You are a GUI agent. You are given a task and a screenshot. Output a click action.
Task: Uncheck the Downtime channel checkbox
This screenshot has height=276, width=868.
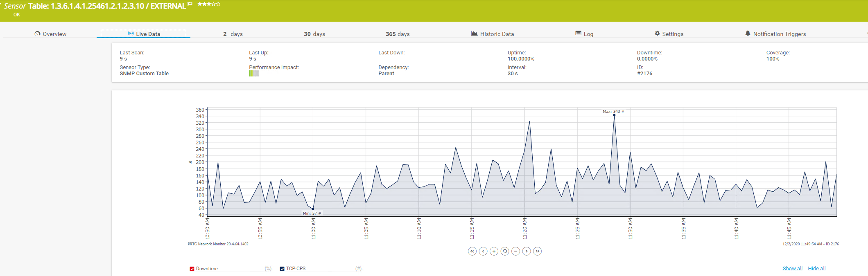[192, 269]
